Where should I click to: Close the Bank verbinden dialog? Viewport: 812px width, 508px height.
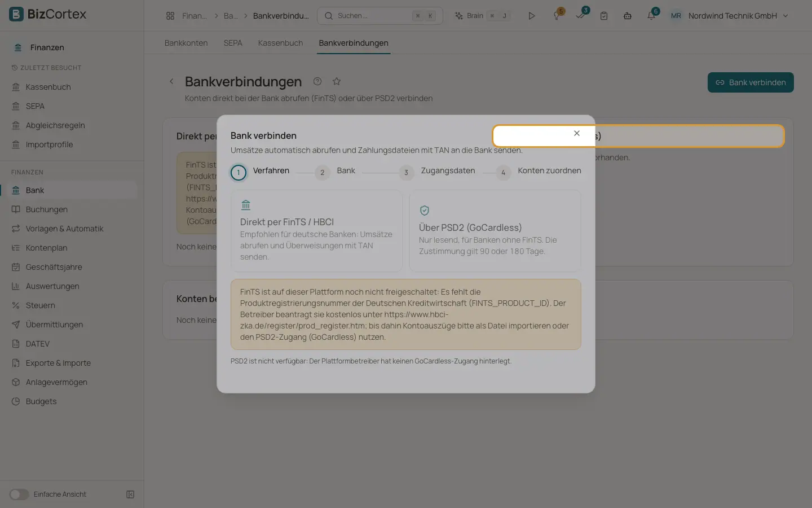(576, 134)
